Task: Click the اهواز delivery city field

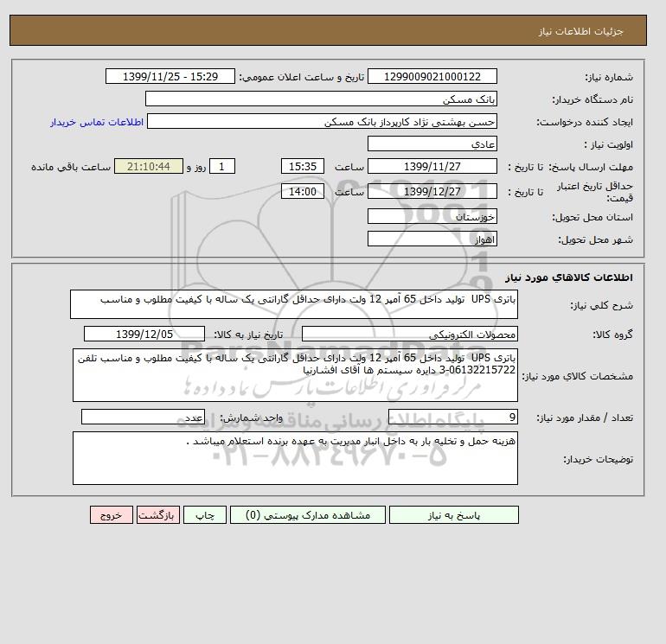Action: click(x=432, y=239)
